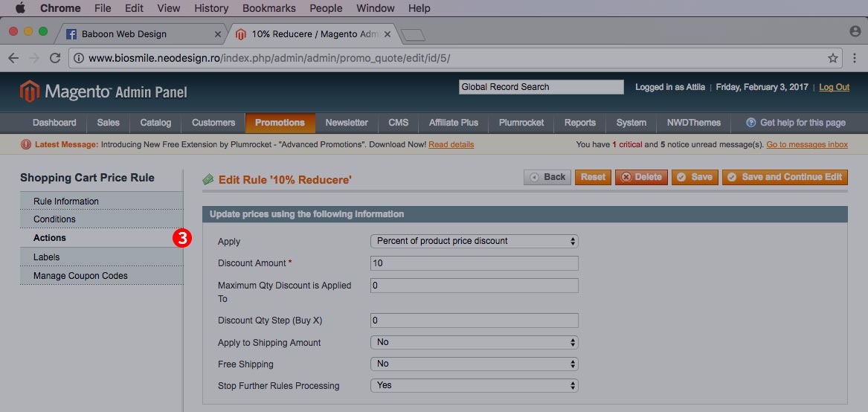The height and width of the screenshot is (412, 868).
Task: Switch to the Conditions tab
Action: click(55, 219)
